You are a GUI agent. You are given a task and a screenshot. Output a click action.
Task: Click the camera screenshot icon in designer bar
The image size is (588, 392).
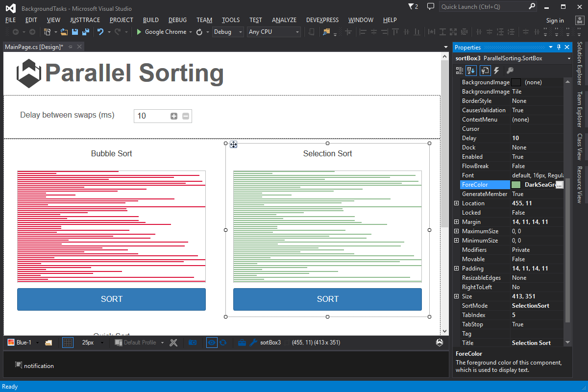pyautogui.click(x=193, y=343)
